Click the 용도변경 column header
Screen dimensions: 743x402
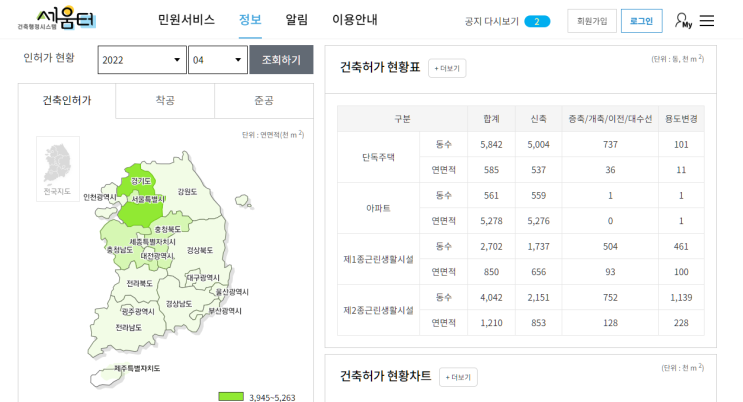click(x=681, y=119)
